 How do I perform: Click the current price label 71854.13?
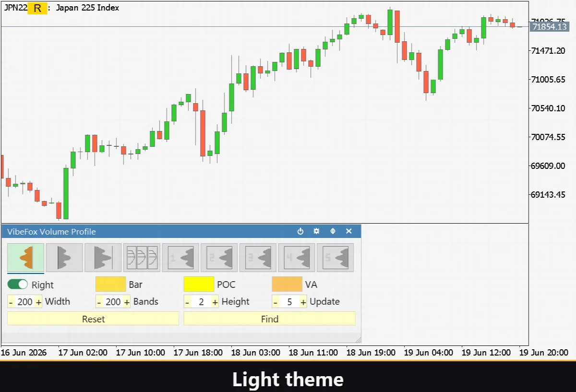(549, 27)
